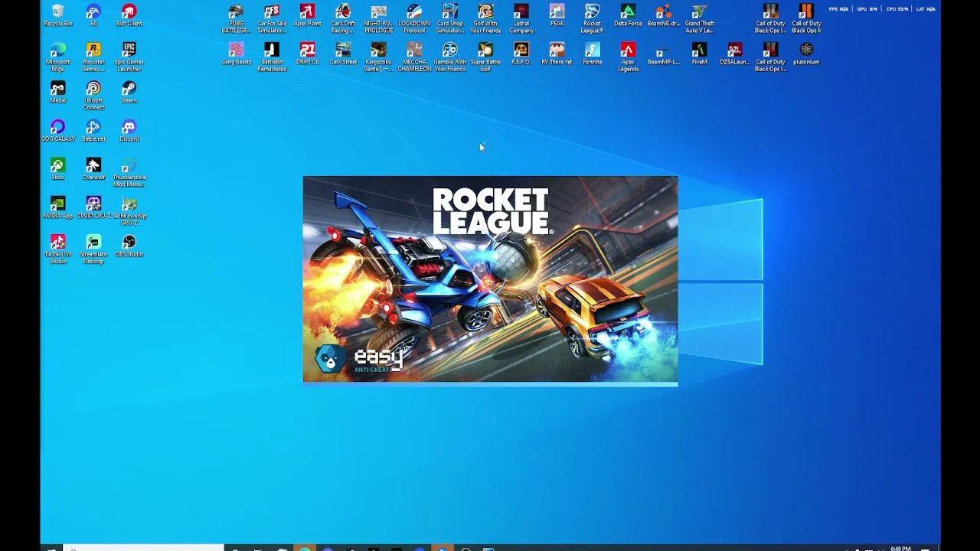980x551 pixels.
Task: Open the NVIDIA App shortcut
Action: pyautogui.click(x=57, y=207)
